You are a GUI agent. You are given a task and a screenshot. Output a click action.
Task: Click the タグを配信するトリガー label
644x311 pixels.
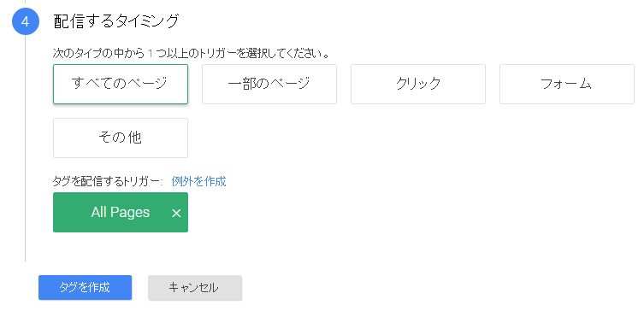108,181
